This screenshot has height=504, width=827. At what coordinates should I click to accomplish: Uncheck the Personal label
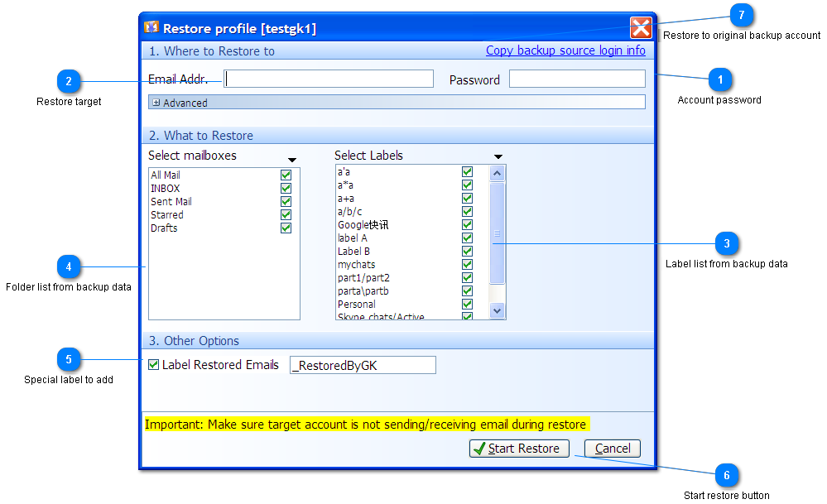(x=467, y=304)
